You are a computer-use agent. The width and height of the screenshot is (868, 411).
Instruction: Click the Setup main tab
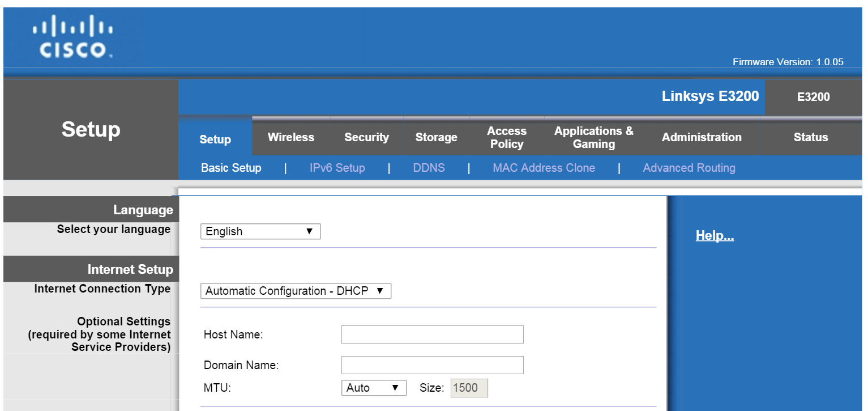[215, 139]
